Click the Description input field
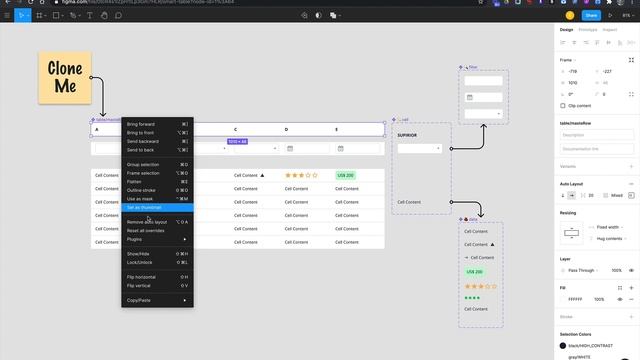This screenshot has height=360, width=640. [597, 135]
